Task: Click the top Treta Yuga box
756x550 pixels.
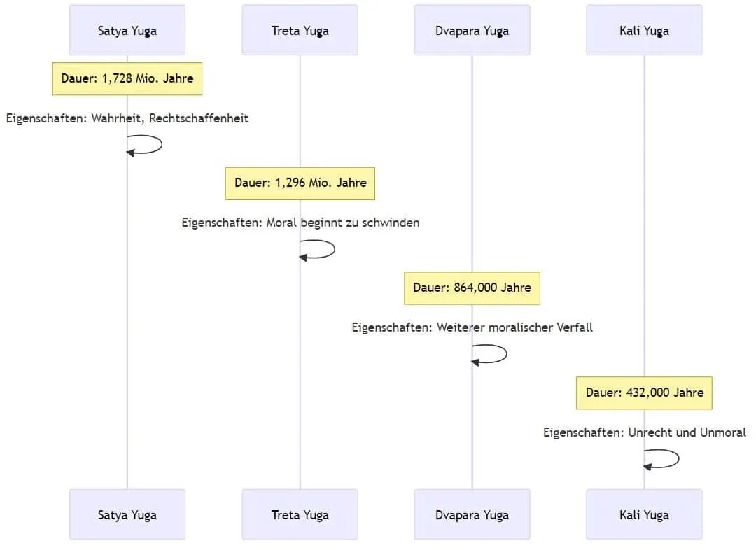Action: pos(300,30)
